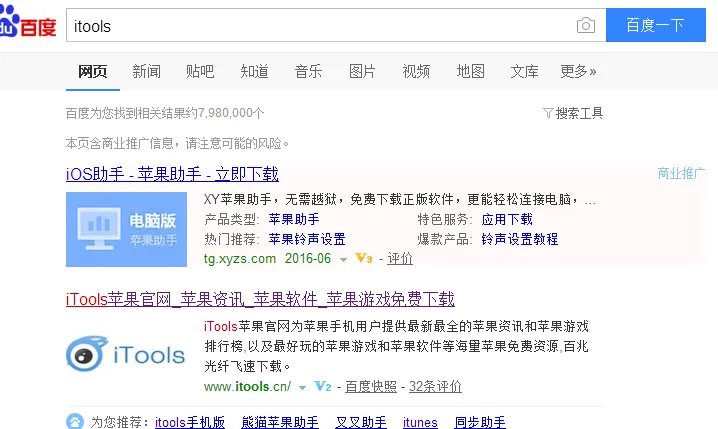
Task: Go to the 知道 tab
Action: click(254, 71)
